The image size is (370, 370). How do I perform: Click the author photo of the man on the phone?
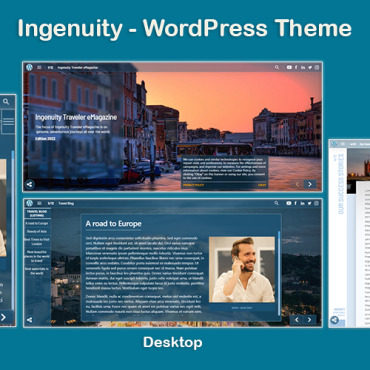click(242, 269)
